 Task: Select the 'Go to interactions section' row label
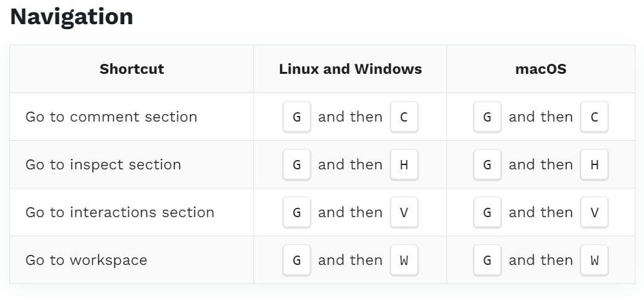click(x=120, y=212)
